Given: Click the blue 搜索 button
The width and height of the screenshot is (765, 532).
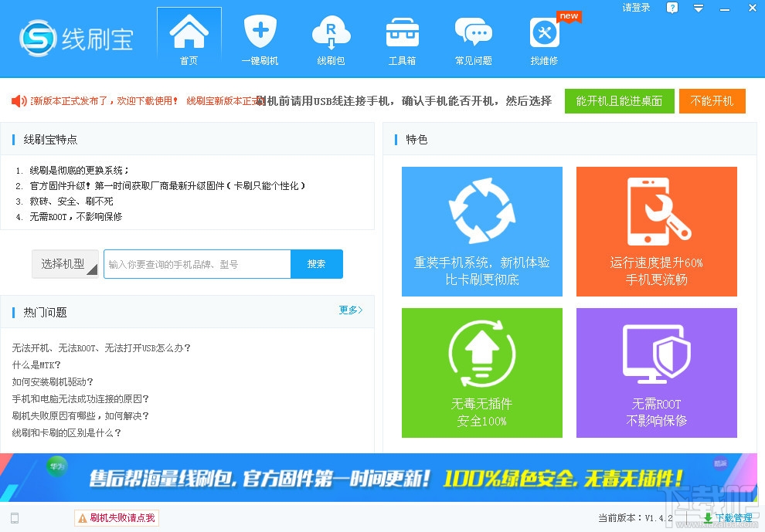Looking at the screenshot, I should pos(317,264).
